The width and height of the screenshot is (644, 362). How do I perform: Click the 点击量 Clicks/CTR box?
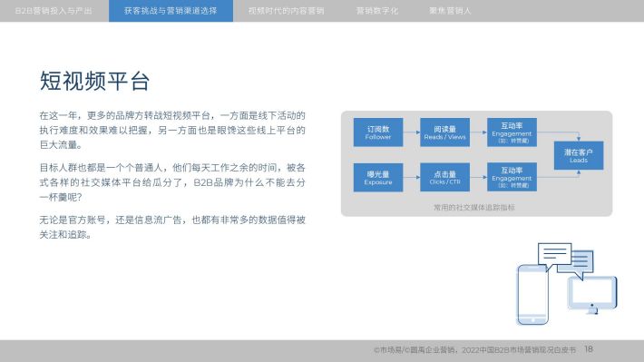(x=444, y=177)
